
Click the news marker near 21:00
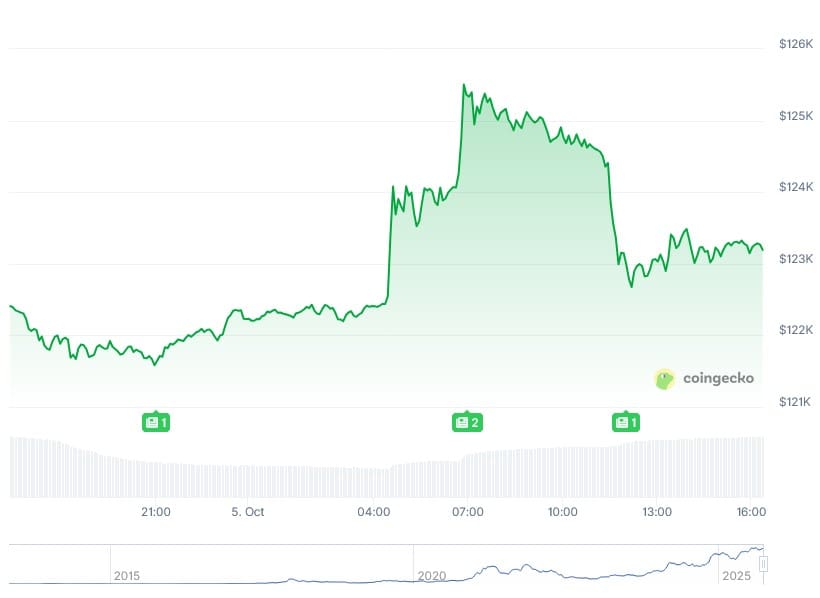(155, 422)
